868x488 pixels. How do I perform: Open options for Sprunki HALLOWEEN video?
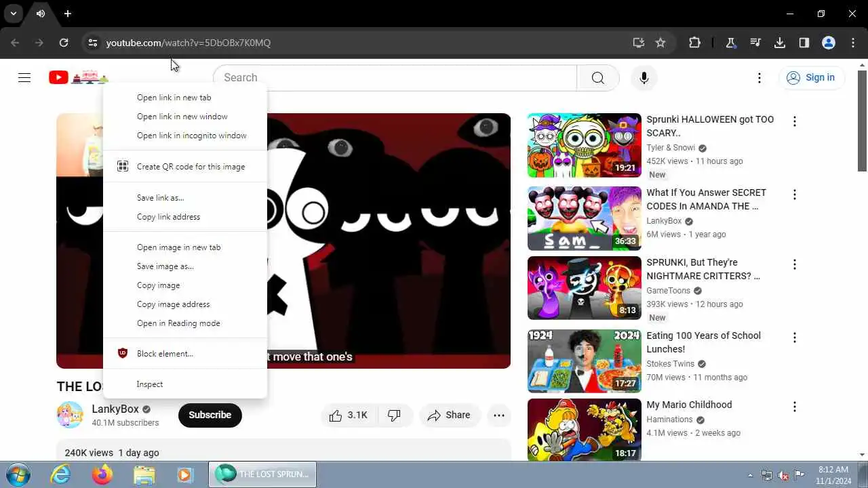coord(794,121)
